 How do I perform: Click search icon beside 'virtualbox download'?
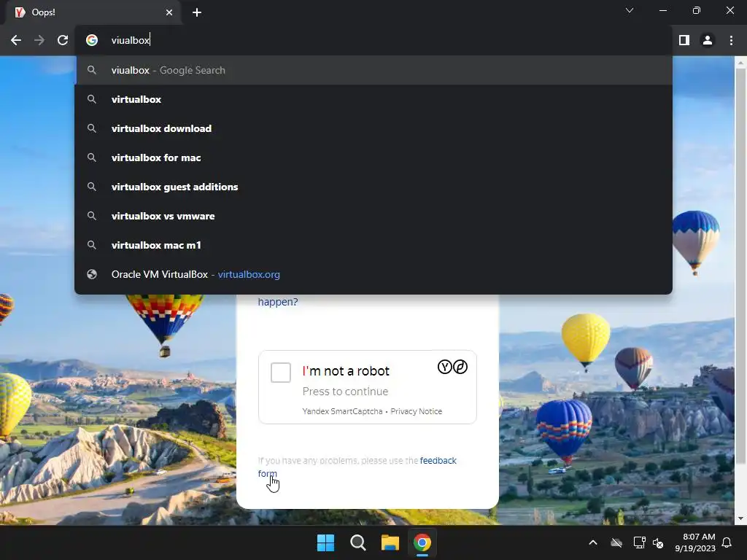coord(92,128)
